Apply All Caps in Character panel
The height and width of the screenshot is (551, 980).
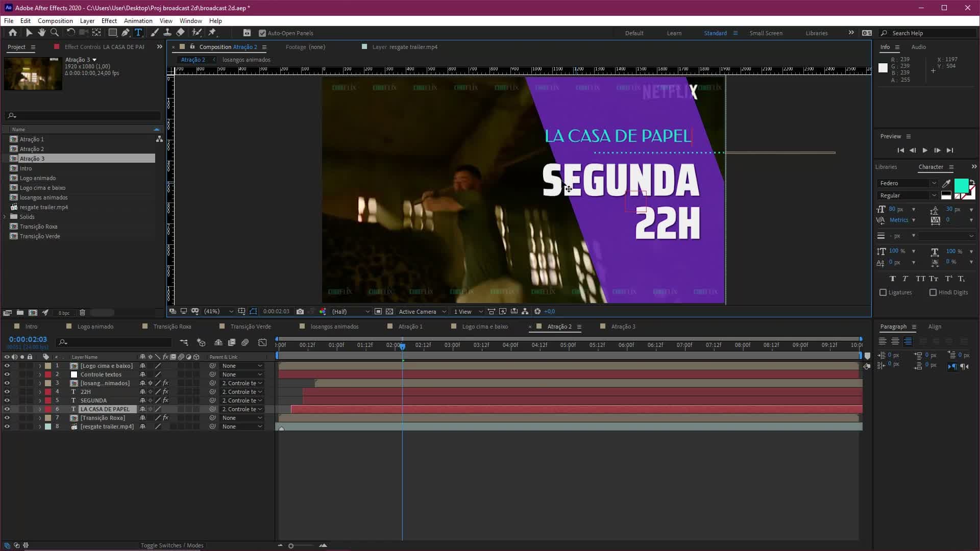click(x=920, y=279)
